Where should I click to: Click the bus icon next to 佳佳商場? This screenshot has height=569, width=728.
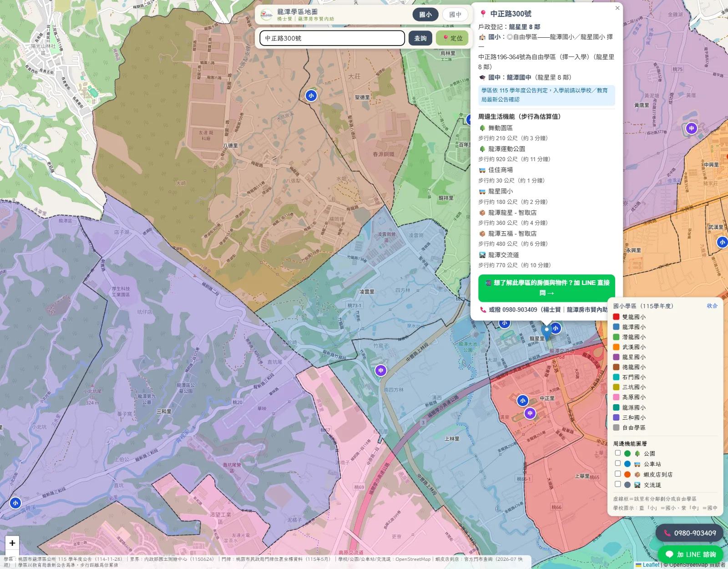[x=482, y=170]
